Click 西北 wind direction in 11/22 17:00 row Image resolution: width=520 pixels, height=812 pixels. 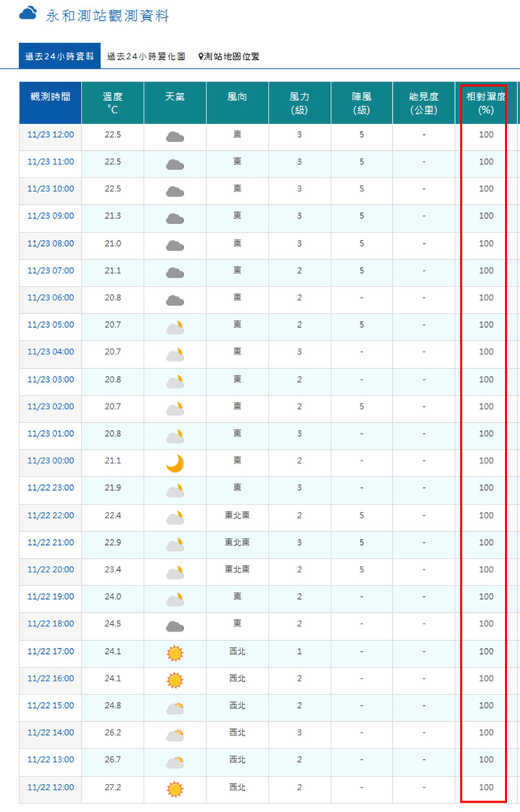pos(237,652)
